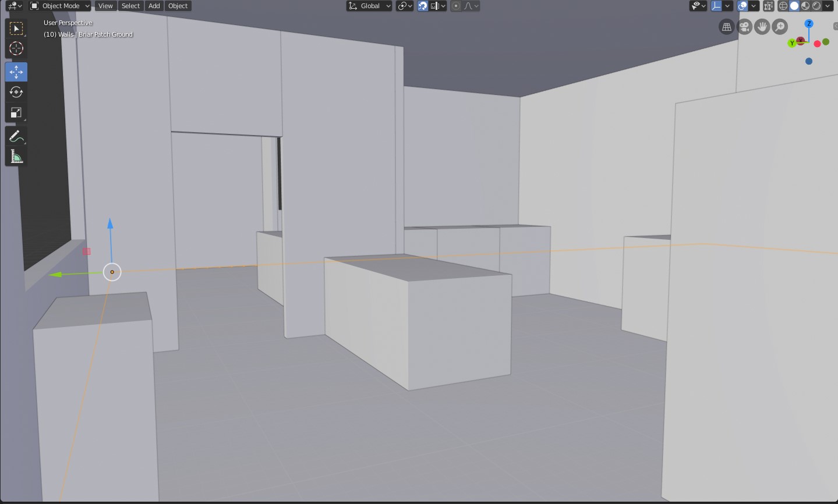838x504 pixels.
Task: Open the View menu
Action: click(x=105, y=6)
